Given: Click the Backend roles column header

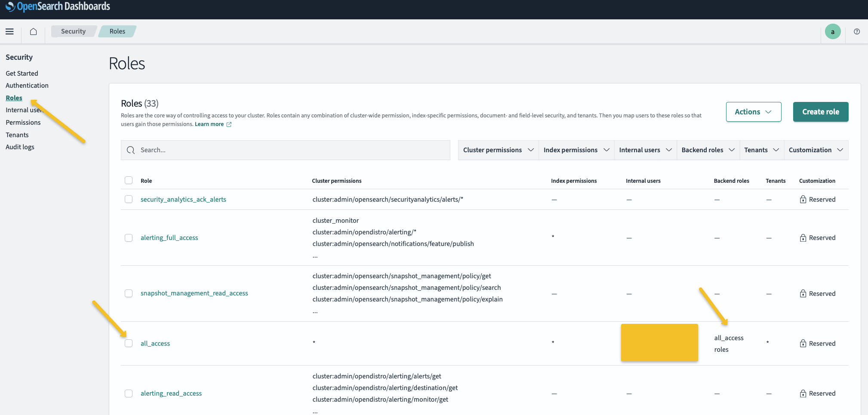Looking at the screenshot, I should click(732, 181).
